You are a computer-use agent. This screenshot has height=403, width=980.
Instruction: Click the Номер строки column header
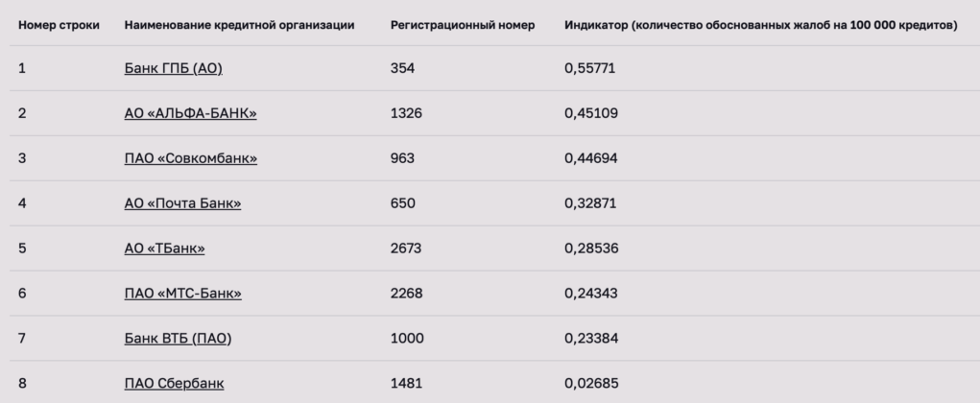[59, 26]
